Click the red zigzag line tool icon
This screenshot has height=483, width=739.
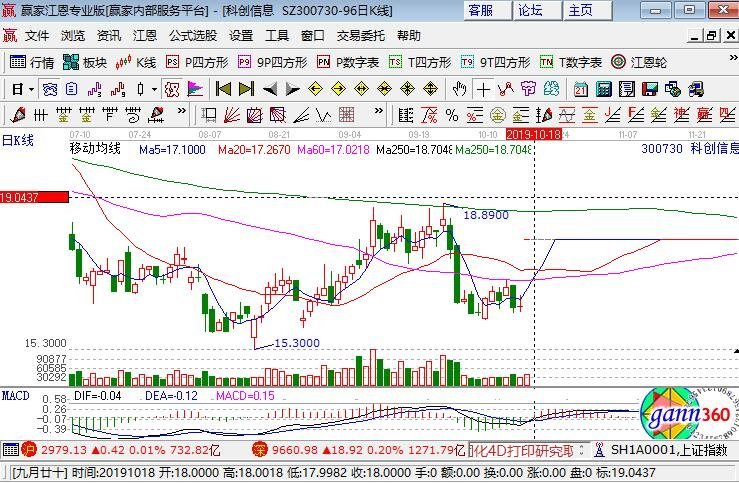[506, 89]
